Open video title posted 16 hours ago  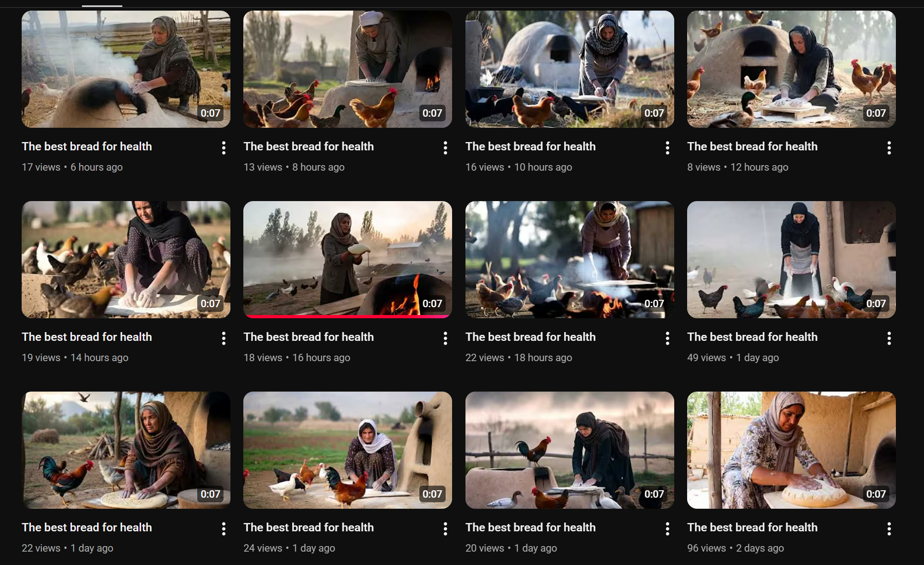[x=308, y=337]
